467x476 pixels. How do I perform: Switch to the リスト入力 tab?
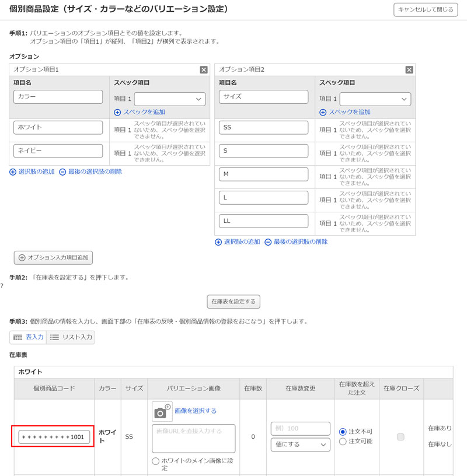coord(71,337)
